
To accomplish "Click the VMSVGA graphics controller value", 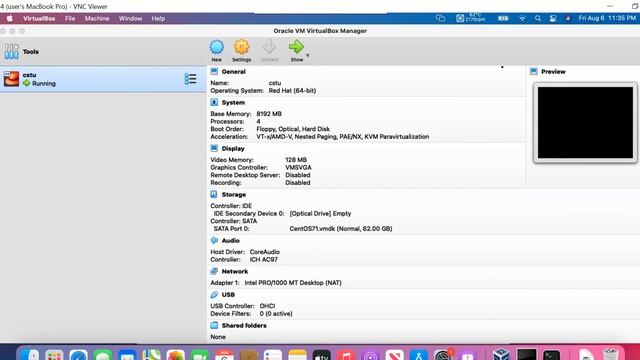I will point(298,168).
